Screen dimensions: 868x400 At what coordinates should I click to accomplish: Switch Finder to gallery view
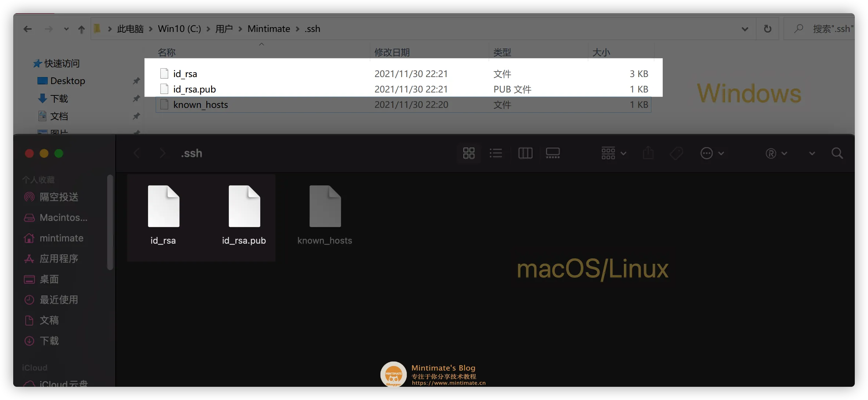[553, 153]
